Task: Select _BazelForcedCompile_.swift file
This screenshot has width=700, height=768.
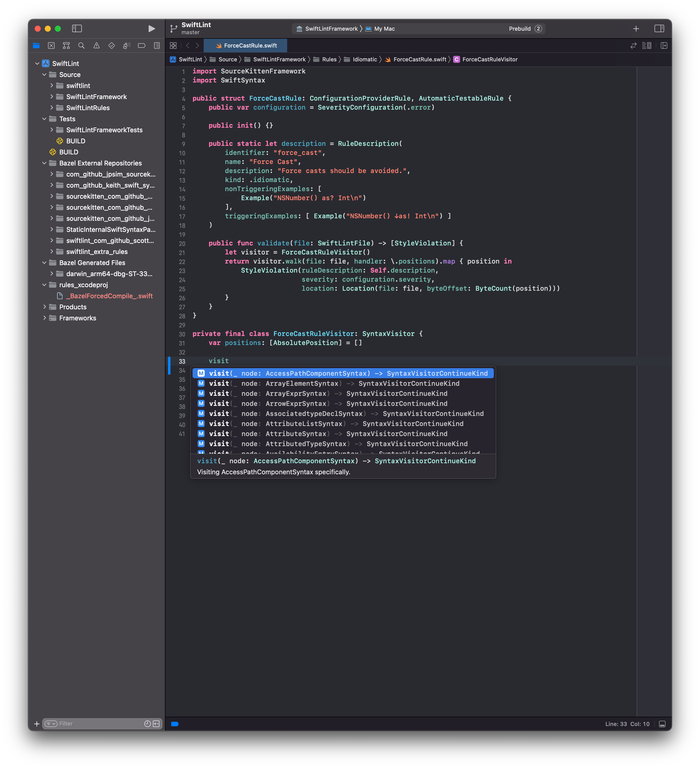Action: pyautogui.click(x=97, y=296)
